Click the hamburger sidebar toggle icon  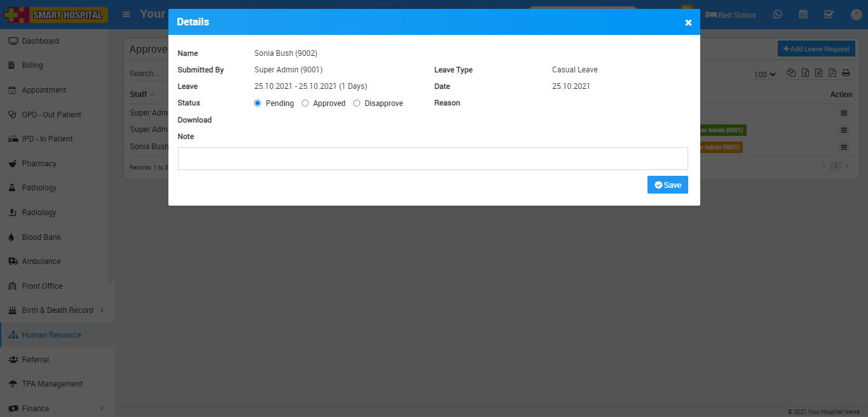point(127,14)
